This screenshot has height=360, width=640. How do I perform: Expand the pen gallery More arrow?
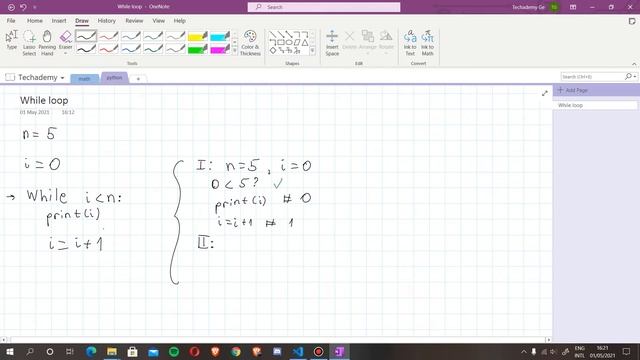coord(235,51)
